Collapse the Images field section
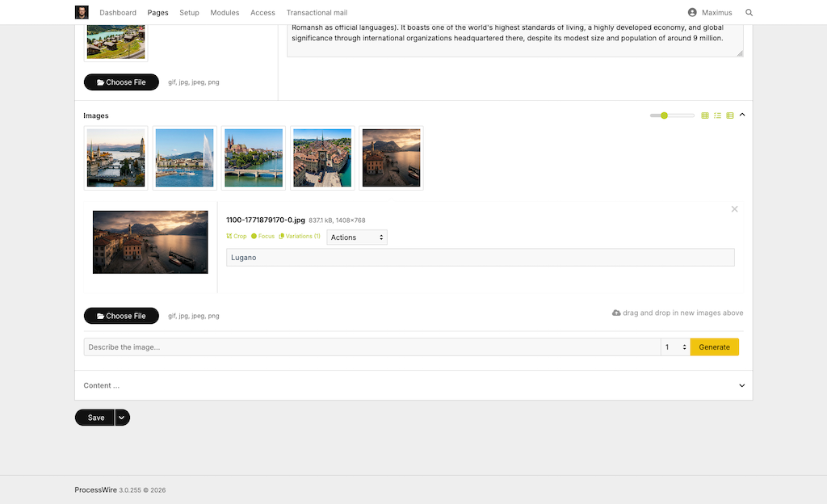827x504 pixels. pos(742,115)
